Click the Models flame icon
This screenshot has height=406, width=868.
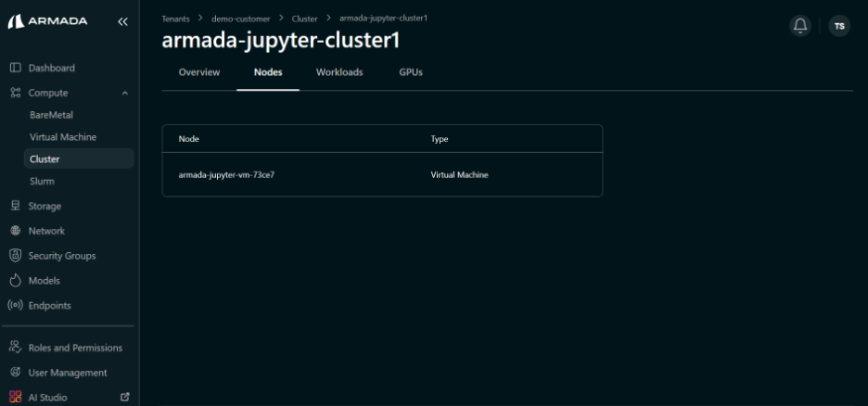point(16,281)
